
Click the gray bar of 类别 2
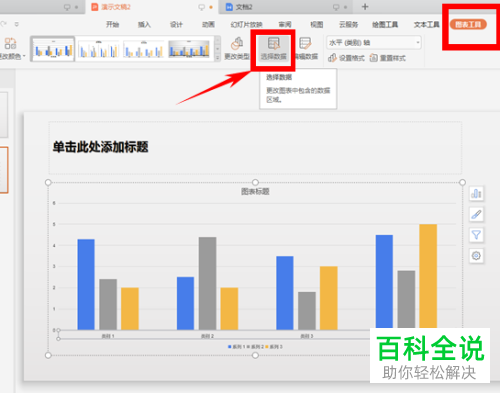(207, 283)
